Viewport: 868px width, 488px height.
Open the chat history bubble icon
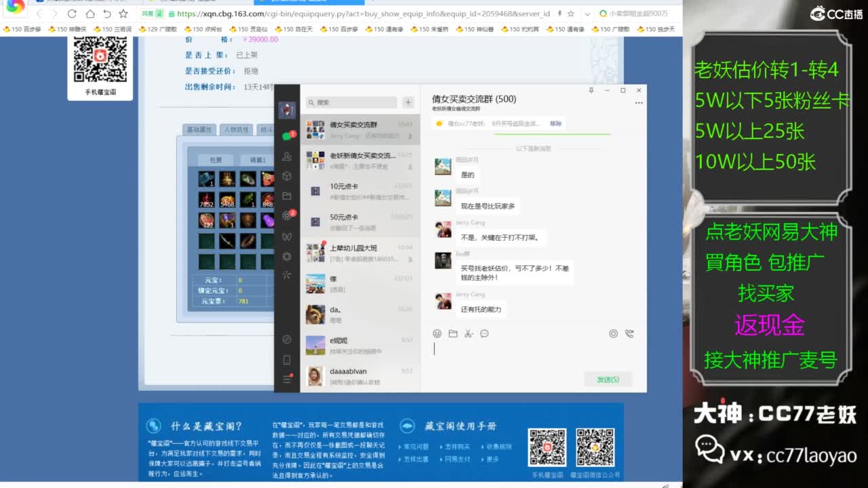pos(484,333)
